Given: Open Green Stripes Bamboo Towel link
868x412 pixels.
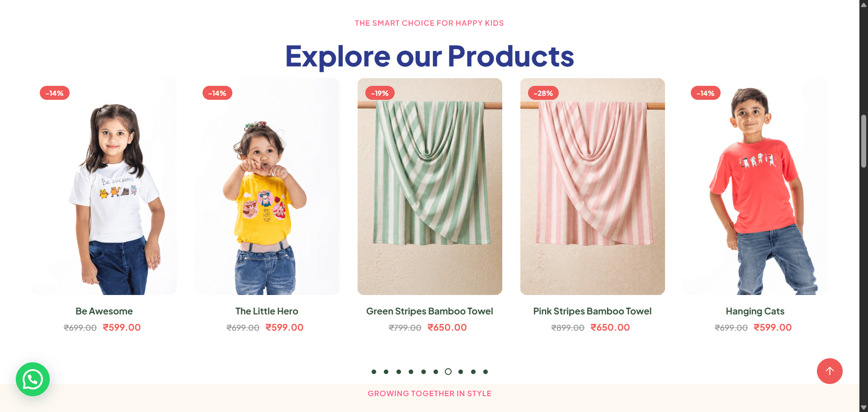Looking at the screenshot, I should (429, 311).
